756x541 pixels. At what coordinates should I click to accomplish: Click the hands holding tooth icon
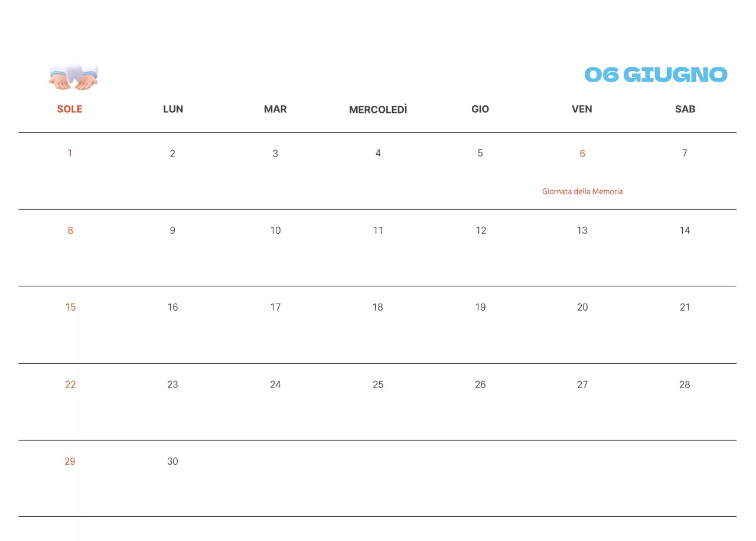(73, 77)
